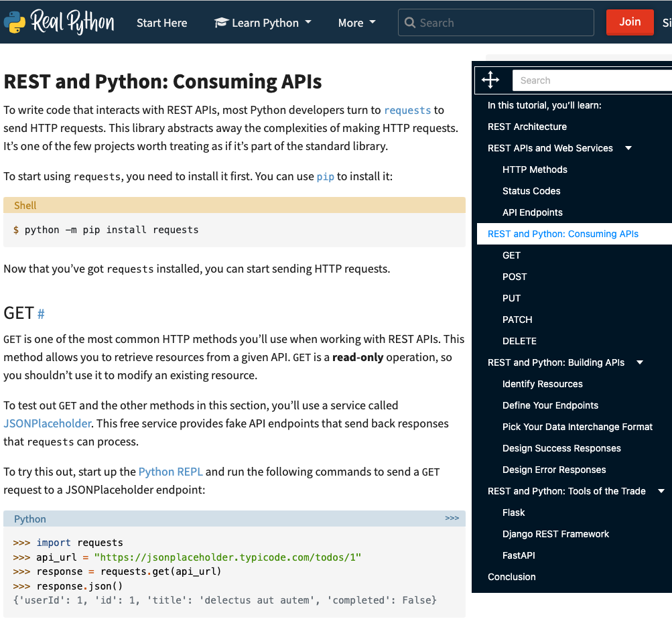This screenshot has height=619, width=672.
Task: Jump to the DELETE section
Action: coord(519,341)
